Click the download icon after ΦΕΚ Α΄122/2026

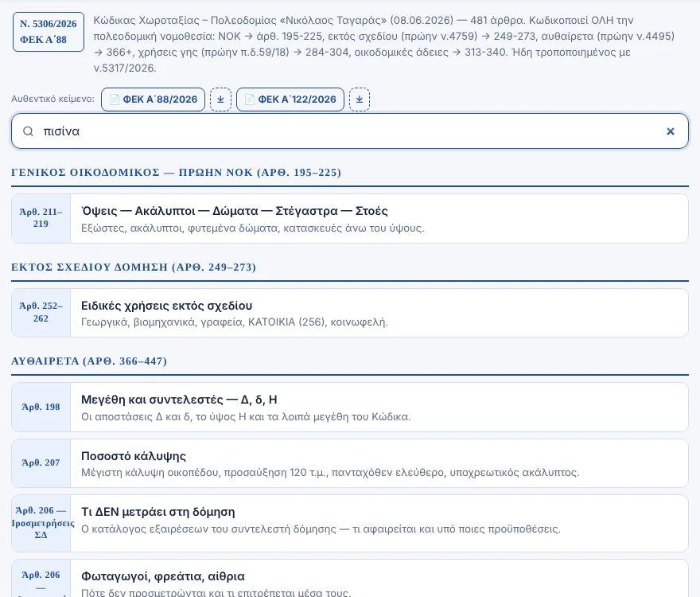pos(360,99)
